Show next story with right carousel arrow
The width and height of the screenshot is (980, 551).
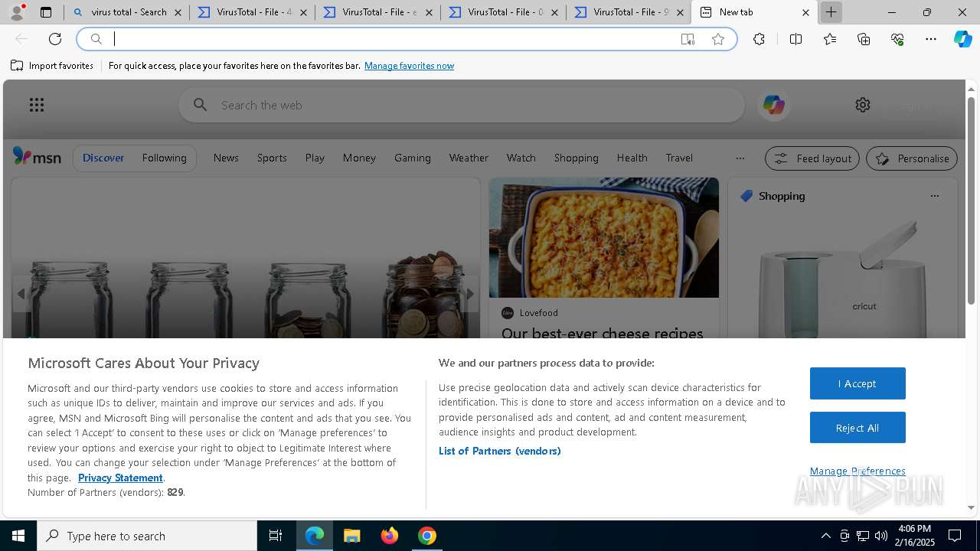pyautogui.click(x=470, y=294)
